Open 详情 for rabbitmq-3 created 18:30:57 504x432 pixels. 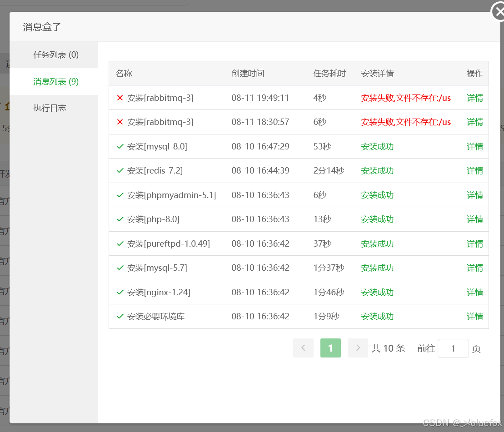475,122
